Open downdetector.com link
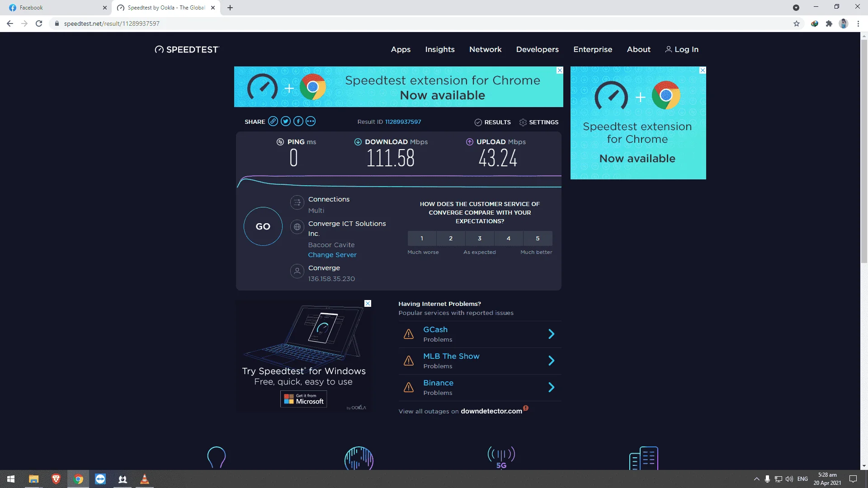This screenshot has height=488, width=868. pos(491,411)
